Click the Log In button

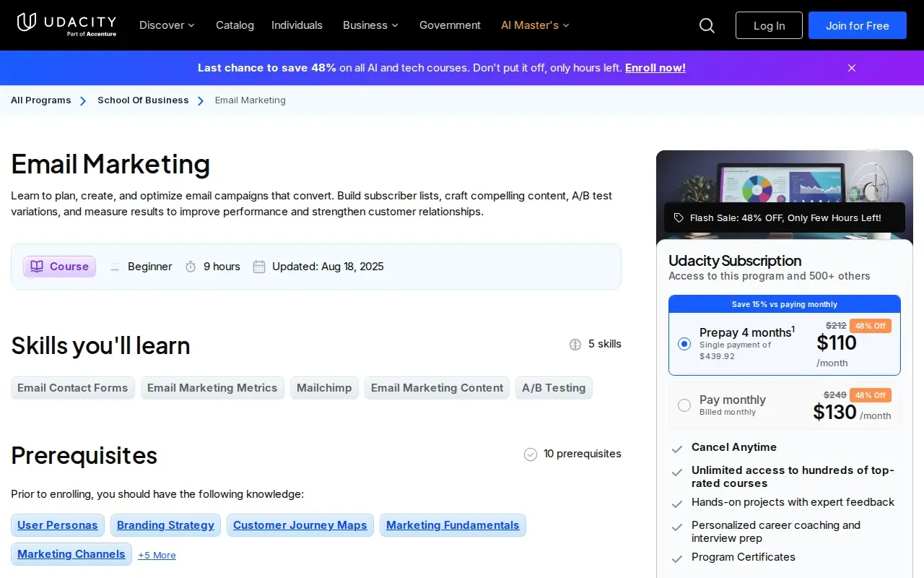pyautogui.click(x=769, y=25)
